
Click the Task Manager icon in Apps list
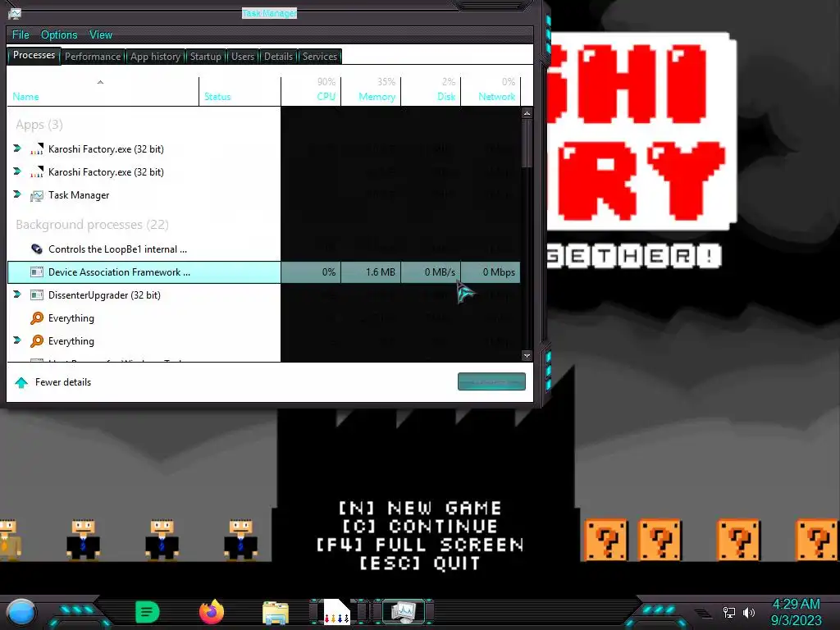[x=36, y=195]
